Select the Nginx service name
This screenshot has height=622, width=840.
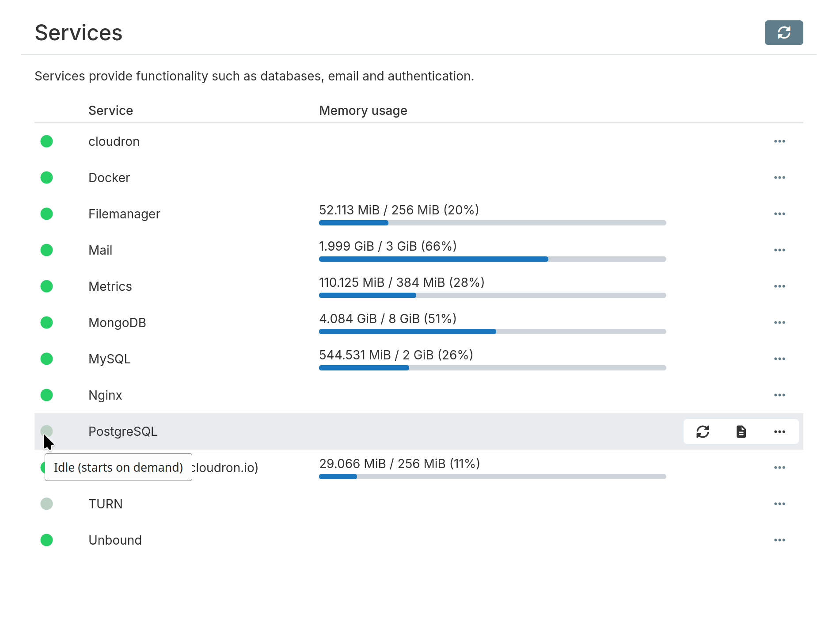(105, 395)
